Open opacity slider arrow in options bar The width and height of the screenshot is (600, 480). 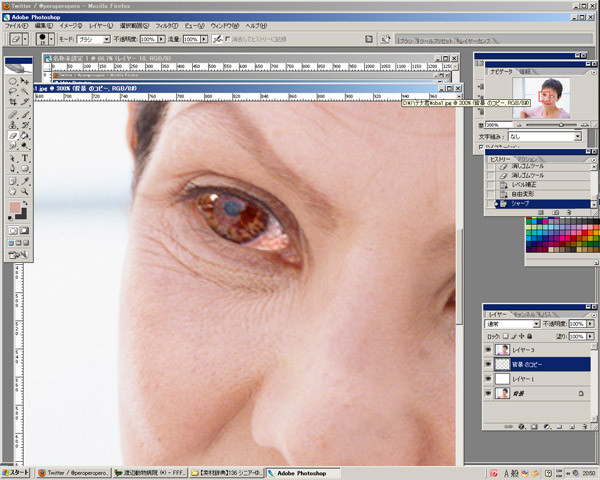[161, 39]
